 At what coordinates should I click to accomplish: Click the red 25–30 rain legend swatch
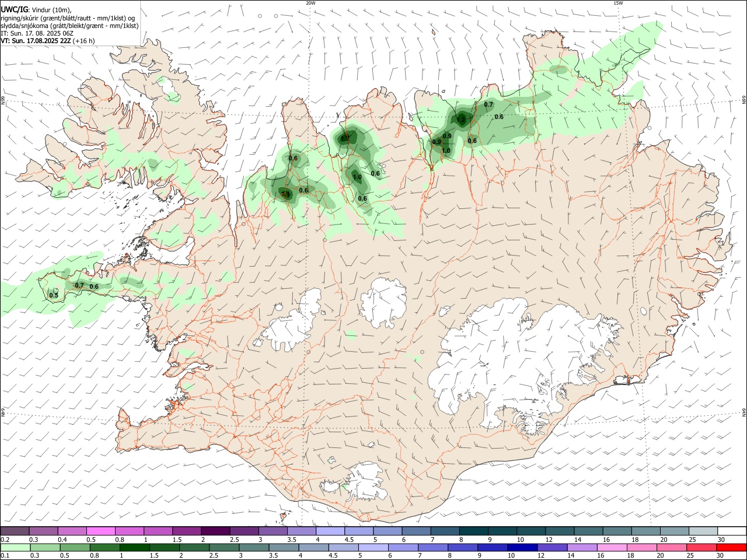[x=701, y=547]
